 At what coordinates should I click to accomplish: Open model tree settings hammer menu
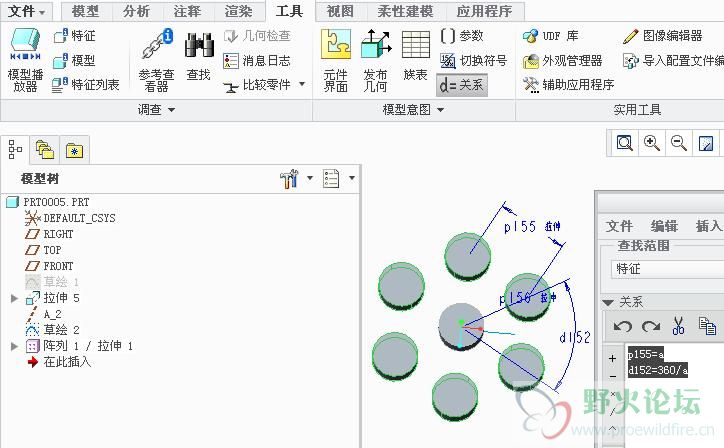[290, 178]
